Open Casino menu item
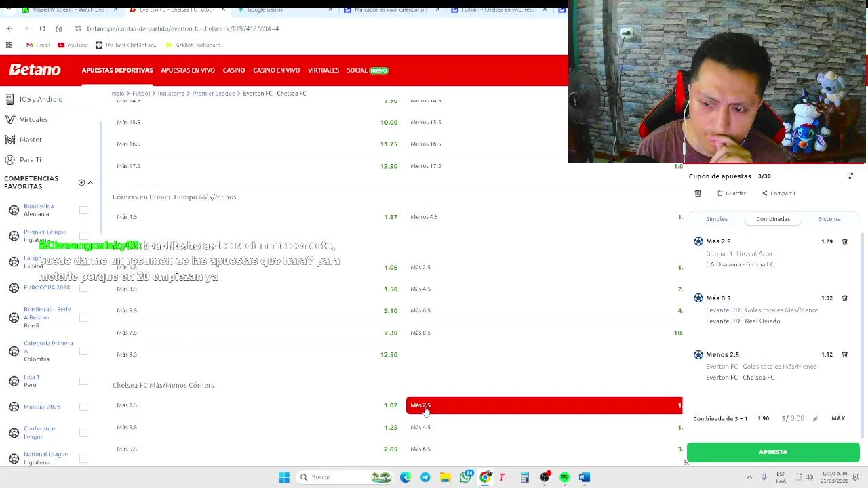 pos(234,70)
